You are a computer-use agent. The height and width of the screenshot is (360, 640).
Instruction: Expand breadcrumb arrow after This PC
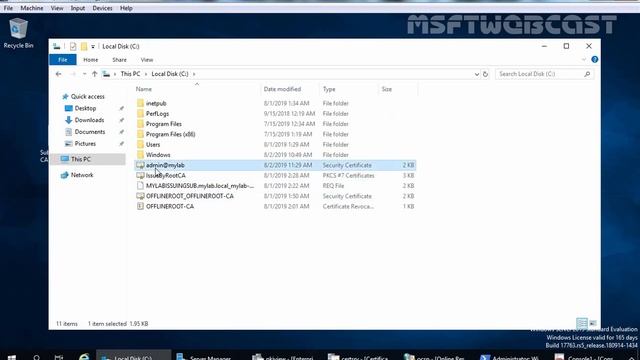coord(146,74)
